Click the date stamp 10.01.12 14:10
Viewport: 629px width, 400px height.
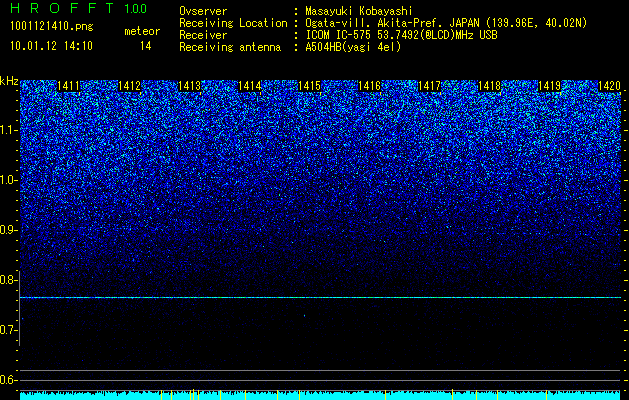click(51, 46)
